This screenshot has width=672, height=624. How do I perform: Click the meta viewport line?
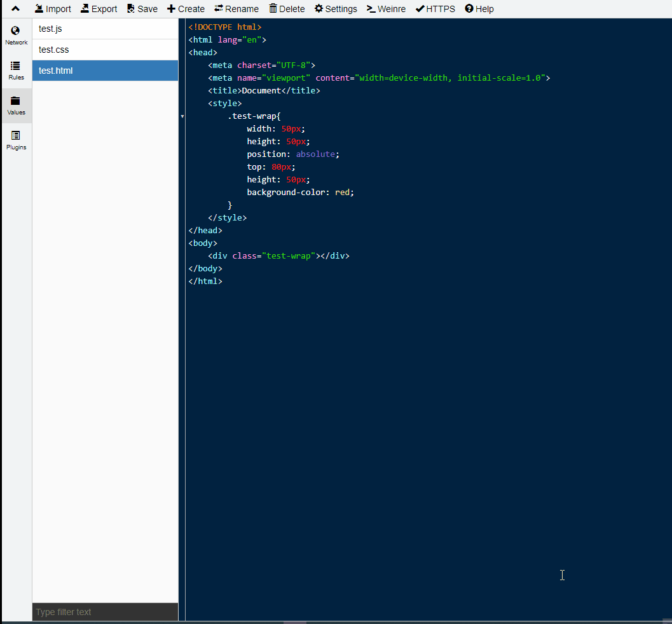(379, 78)
